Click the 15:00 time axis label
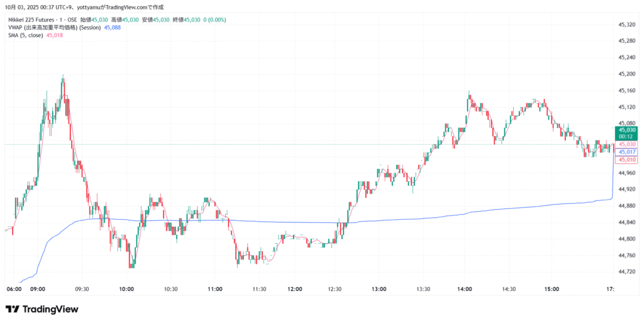Viewport: 644px width, 323px height. click(552, 289)
